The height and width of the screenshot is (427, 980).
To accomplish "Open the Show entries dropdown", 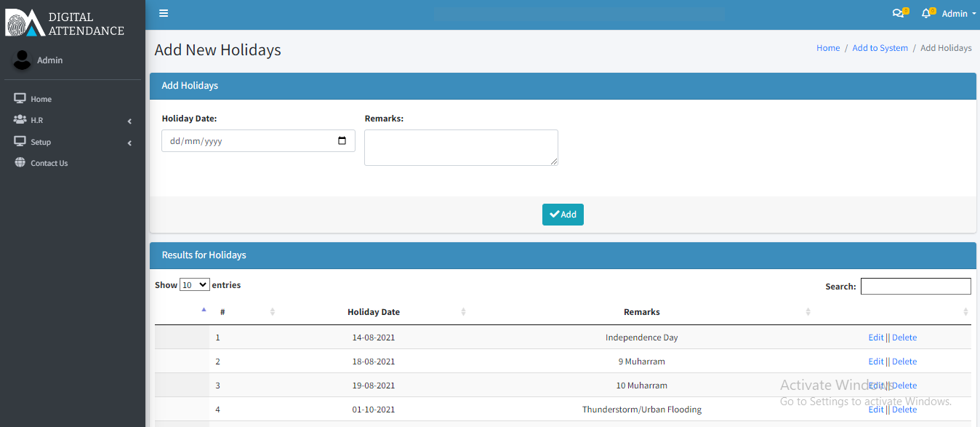I will pyautogui.click(x=194, y=285).
